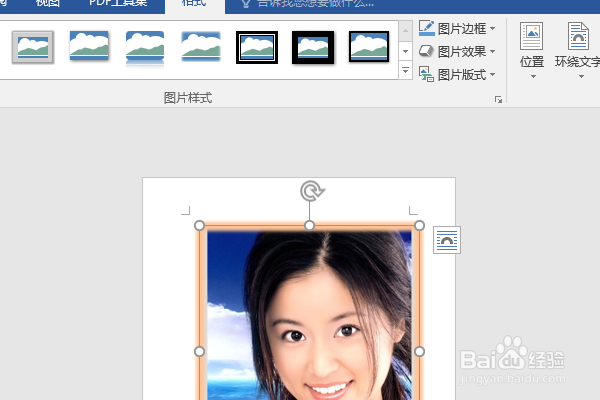This screenshot has width=600, height=400.
Task: Click the rotation handle above the picture
Action: tap(312, 191)
